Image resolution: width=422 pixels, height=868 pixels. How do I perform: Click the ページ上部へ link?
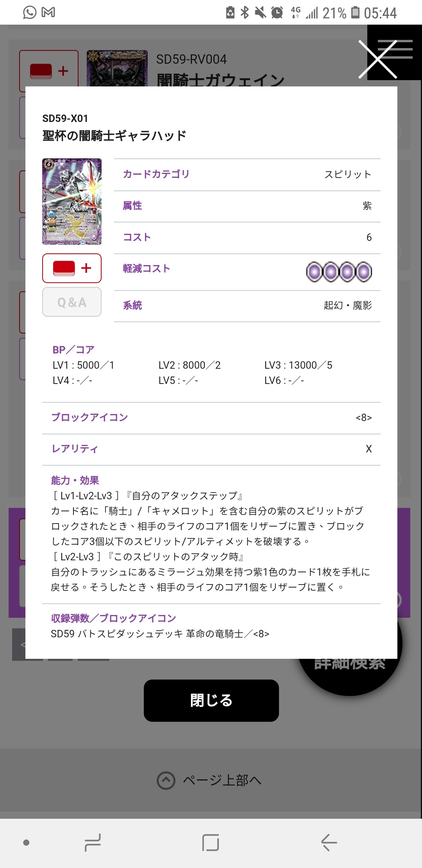(222, 780)
